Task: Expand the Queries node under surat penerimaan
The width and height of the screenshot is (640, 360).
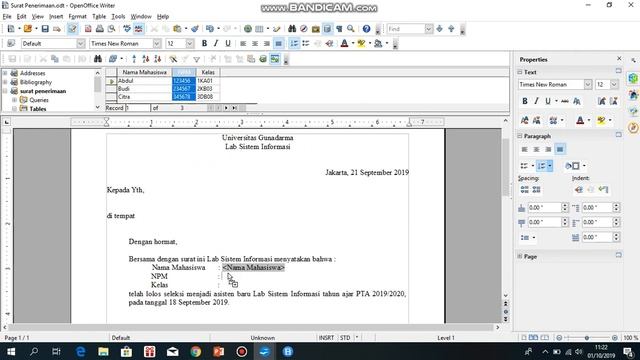Action: click(14, 100)
